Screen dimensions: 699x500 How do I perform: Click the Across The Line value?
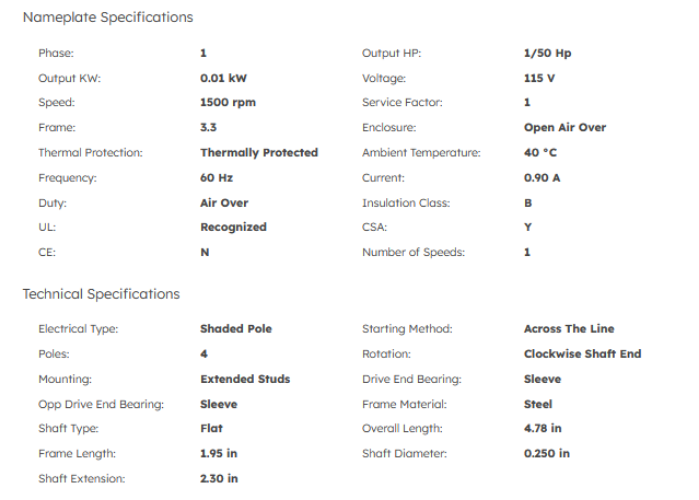(x=568, y=328)
